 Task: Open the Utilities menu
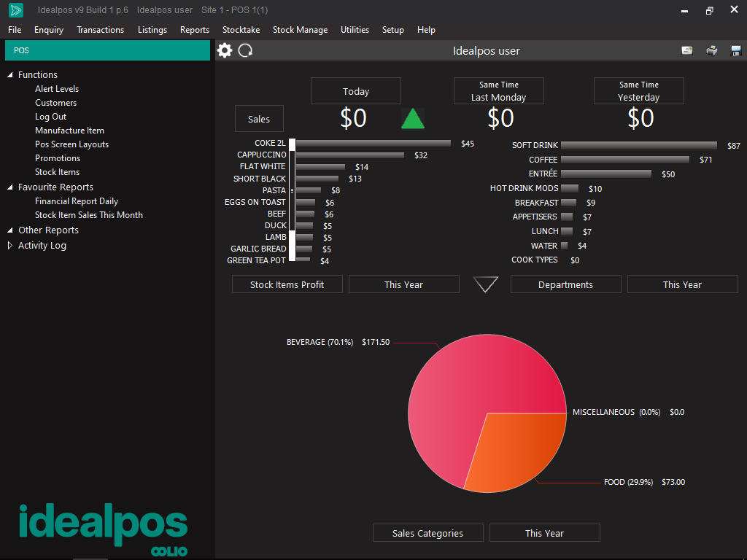355,30
